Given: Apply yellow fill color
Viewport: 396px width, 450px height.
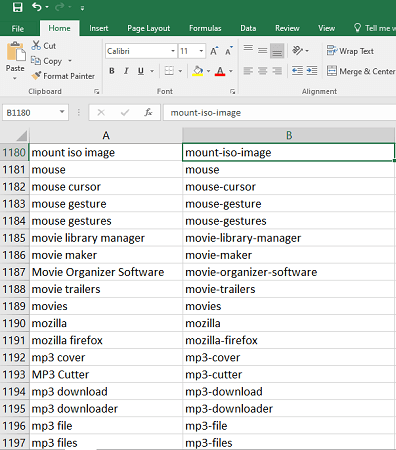Looking at the screenshot, I should (x=198, y=71).
